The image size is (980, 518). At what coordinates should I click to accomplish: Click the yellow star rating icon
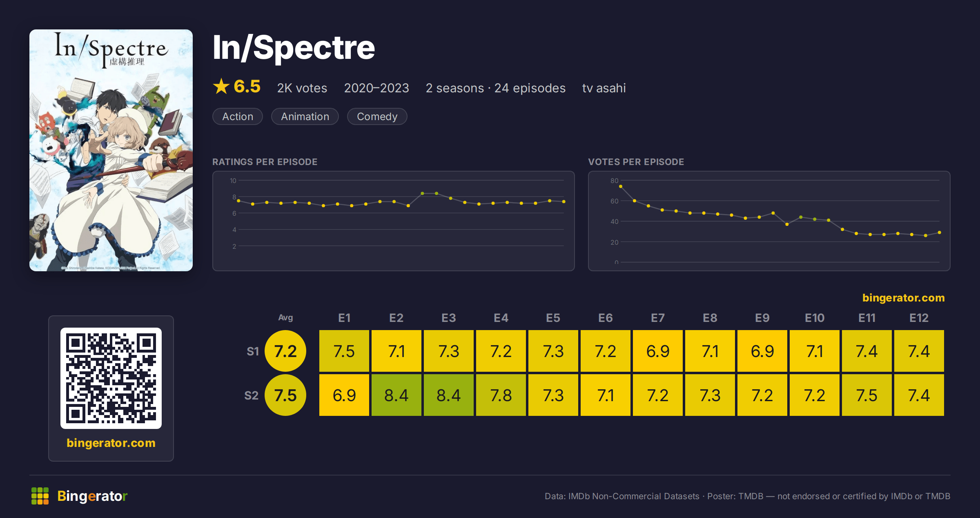coord(221,86)
